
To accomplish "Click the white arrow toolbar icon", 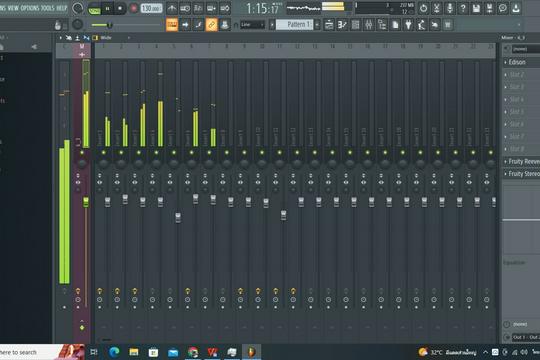I will click(185, 25).
